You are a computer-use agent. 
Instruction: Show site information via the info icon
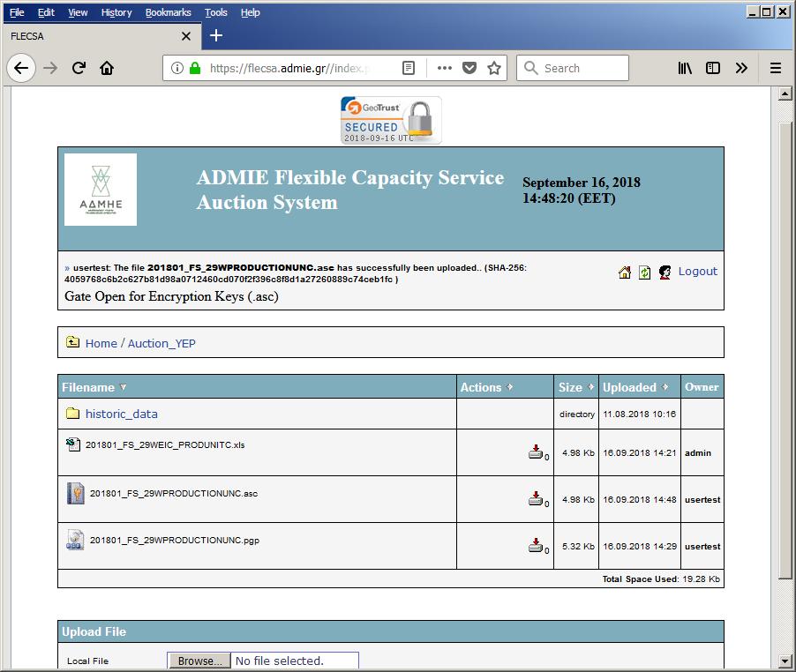pos(176,68)
